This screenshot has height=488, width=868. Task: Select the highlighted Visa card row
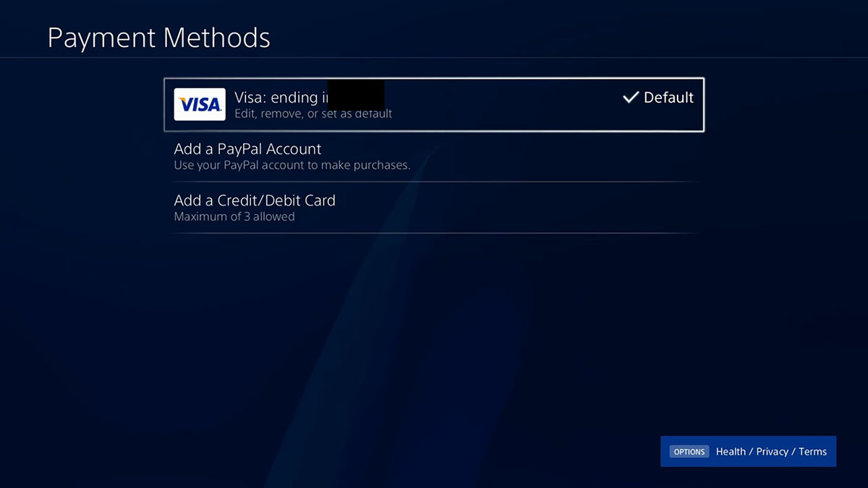tap(434, 104)
